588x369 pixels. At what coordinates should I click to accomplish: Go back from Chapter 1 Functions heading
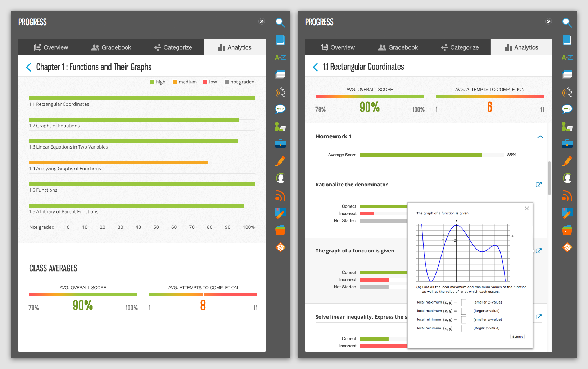point(28,67)
